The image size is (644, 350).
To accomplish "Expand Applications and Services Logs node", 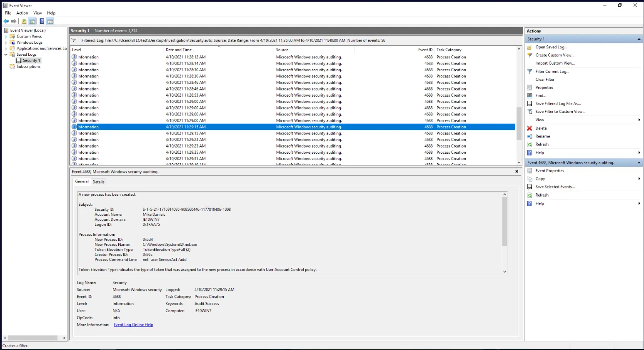I will [6, 49].
